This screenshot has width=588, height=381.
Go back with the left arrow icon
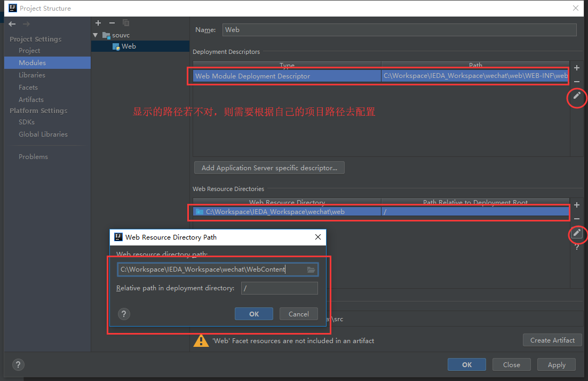click(12, 24)
